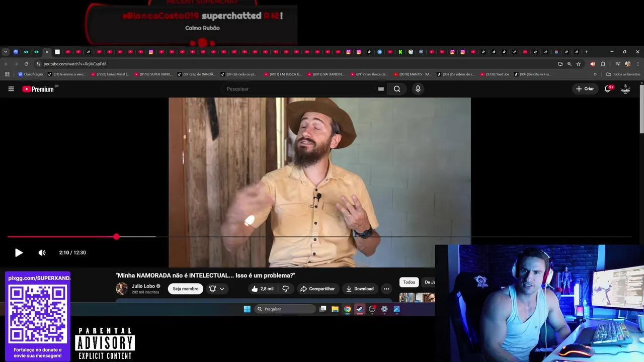Go back with browser back arrow
This screenshot has width=644, height=362.
tap(6, 64)
